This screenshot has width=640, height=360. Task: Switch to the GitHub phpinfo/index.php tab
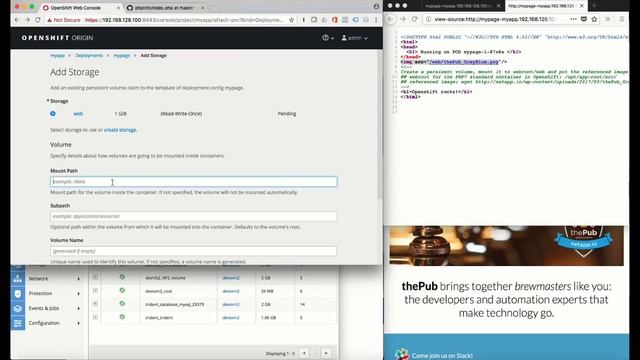163,8
